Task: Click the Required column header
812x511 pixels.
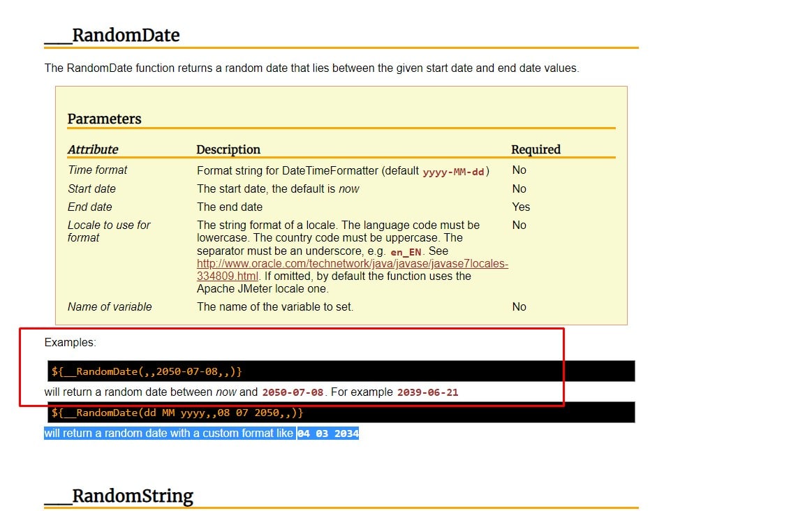Action: click(x=536, y=149)
